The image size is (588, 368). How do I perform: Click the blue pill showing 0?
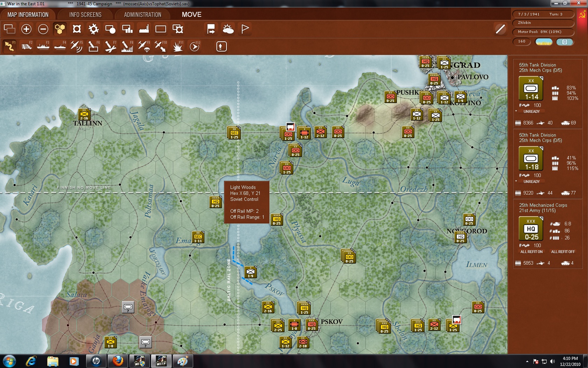point(565,42)
